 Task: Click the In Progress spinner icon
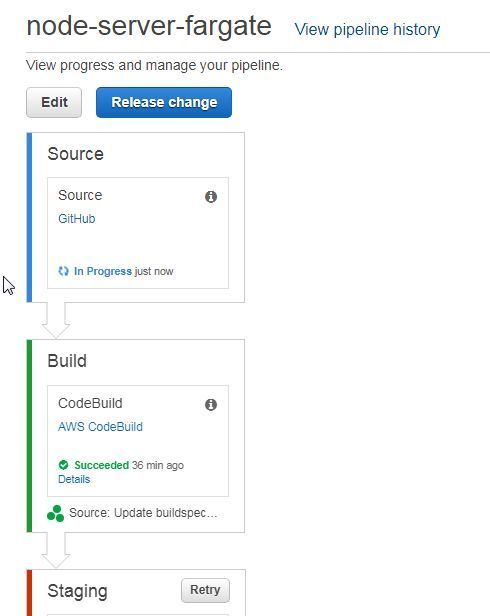(63, 271)
